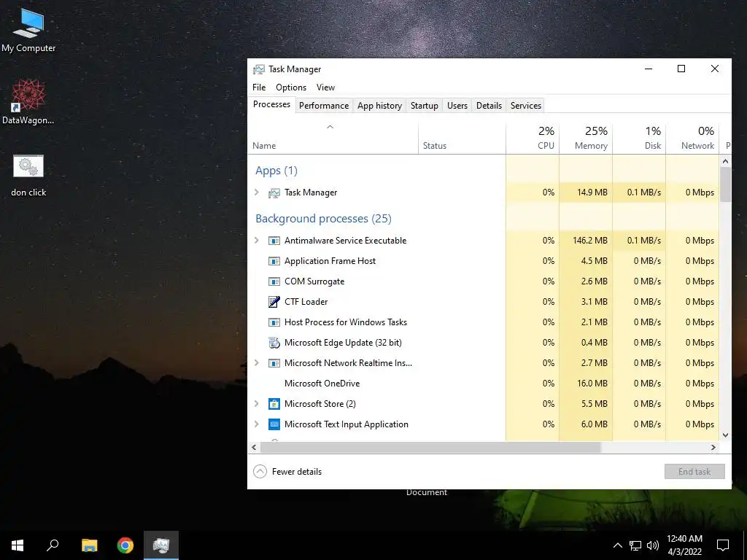Image resolution: width=747 pixels, height=560 pixels.
Task: Click the Application Frame Host process icon
Action: pos(274,261)
